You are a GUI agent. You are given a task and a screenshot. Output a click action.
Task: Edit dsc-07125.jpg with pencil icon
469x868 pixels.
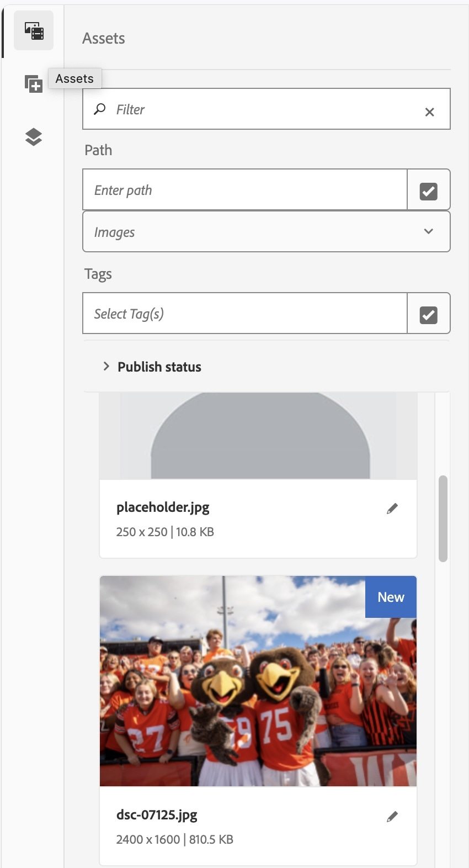coord(392,817)
